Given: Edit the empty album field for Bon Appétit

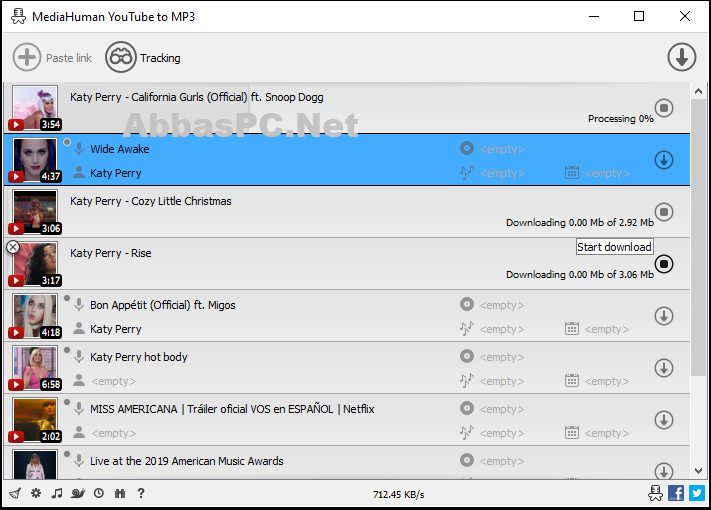Looking at the screenshot, I should (502, 305).
